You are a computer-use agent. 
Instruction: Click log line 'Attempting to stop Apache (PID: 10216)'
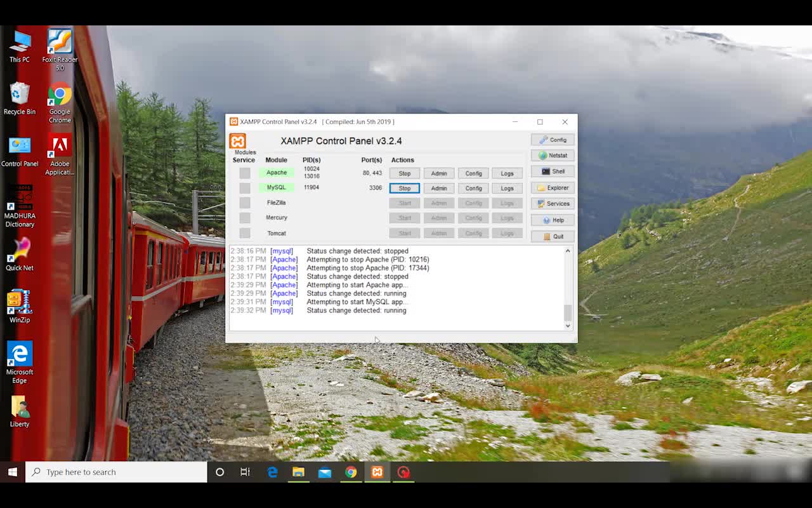coord(368,260)
